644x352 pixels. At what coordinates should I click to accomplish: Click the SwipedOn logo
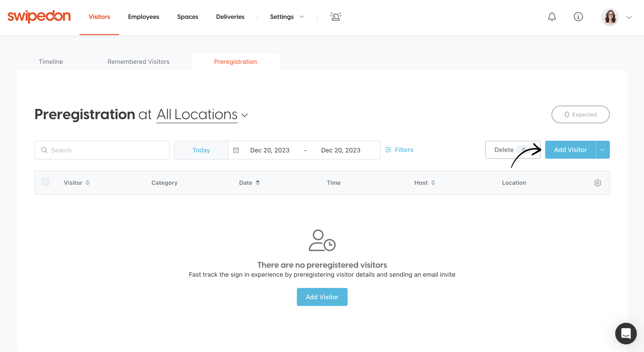pyautogui.click(x=39, y=16)
